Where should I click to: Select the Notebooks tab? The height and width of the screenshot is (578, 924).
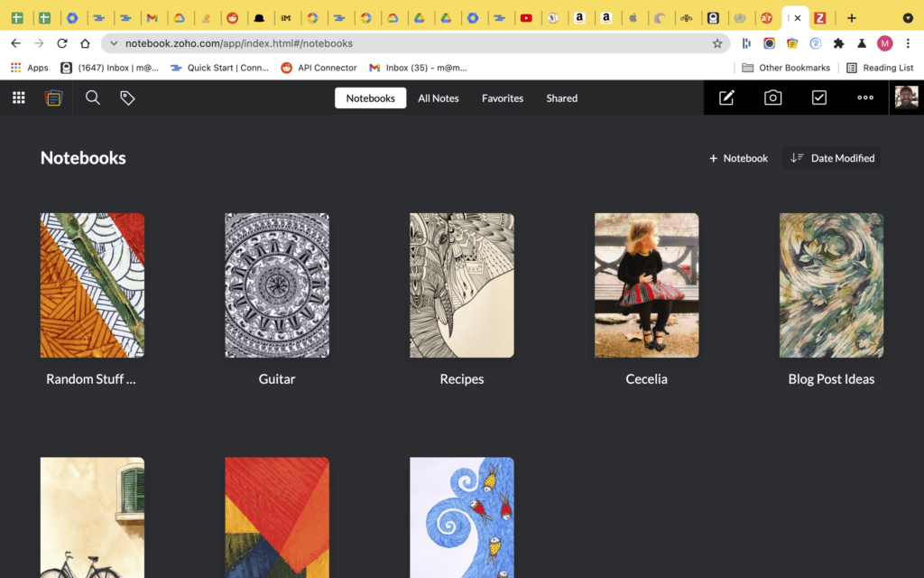pyautogui.click(x=370, y=98)
